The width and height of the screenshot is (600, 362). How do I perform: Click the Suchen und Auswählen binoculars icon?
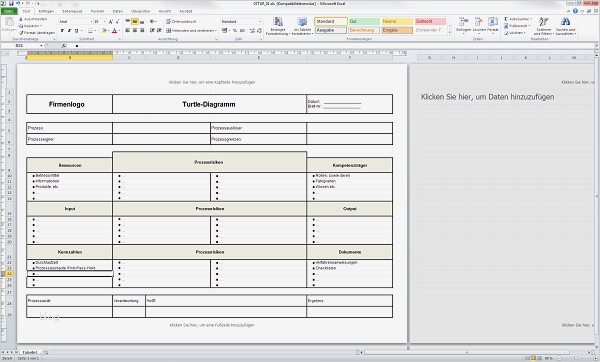tap(565, 21)
